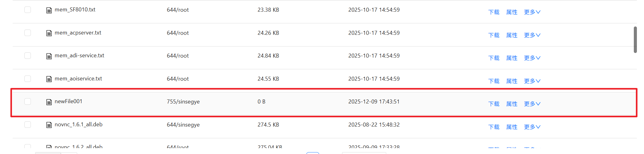644x154 pixels.
Task: Enable the mem_acpserver.txt checkbox
Action: tap(28, 33)
